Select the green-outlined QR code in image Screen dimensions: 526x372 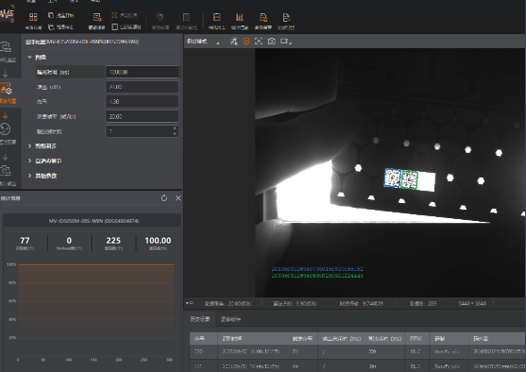[x=409, y=180]
